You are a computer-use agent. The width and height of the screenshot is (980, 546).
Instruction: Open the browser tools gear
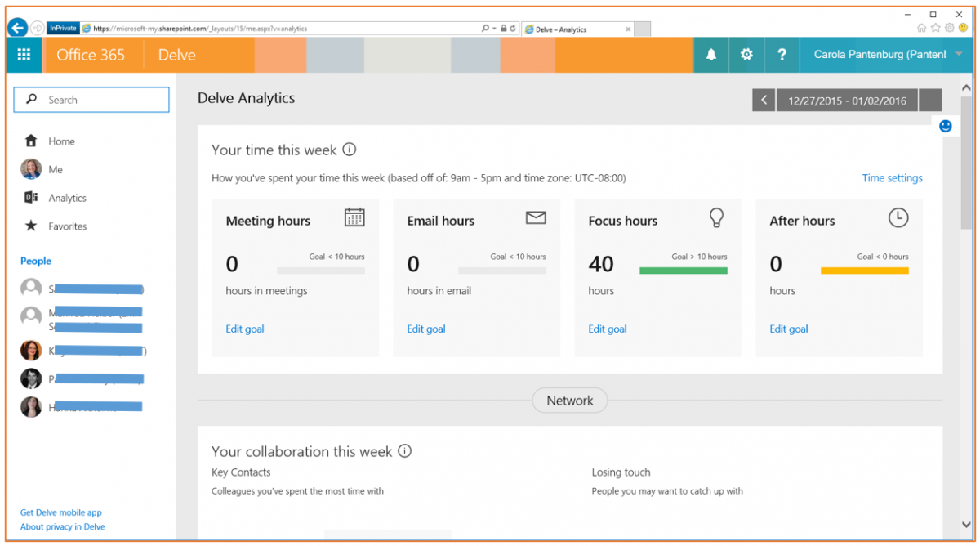pyautogui.click(x=950, y=28)
